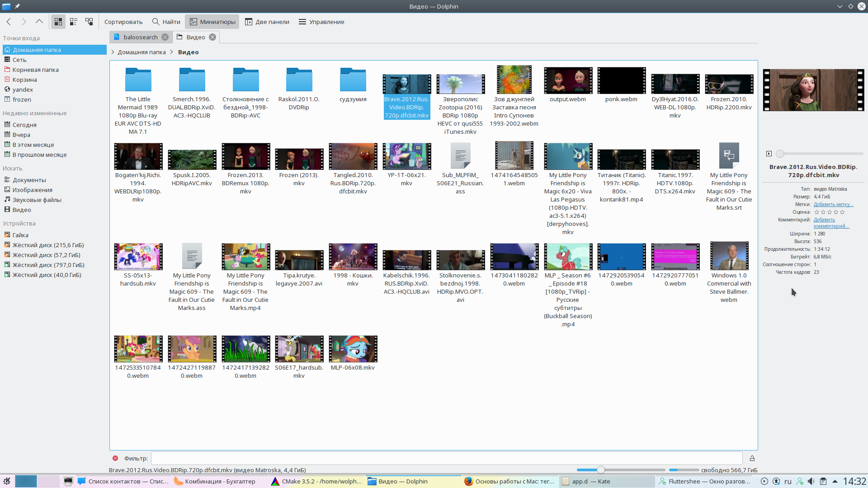Select ponk.webm file
The image size is (868, 488).
[621, 84]
